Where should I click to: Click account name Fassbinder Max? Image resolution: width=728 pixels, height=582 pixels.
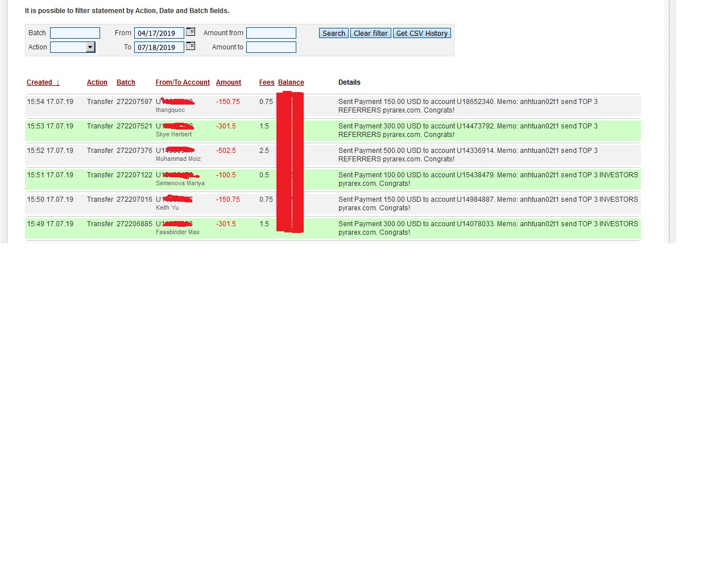[177, 232]
